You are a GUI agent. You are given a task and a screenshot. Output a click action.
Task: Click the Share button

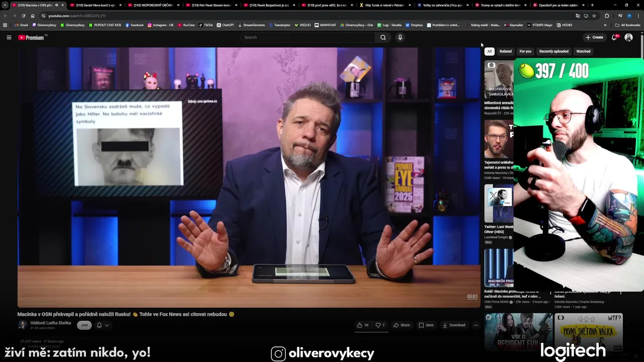tap(401, 325)
